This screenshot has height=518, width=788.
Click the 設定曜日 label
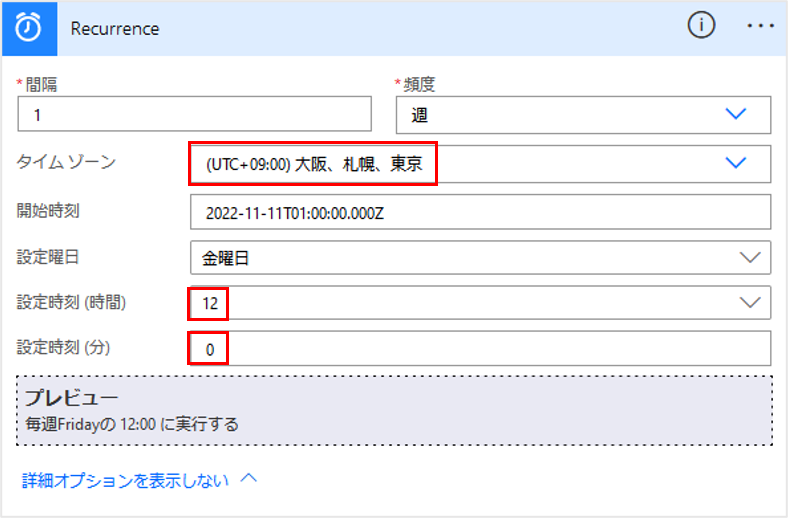[48, 257]
